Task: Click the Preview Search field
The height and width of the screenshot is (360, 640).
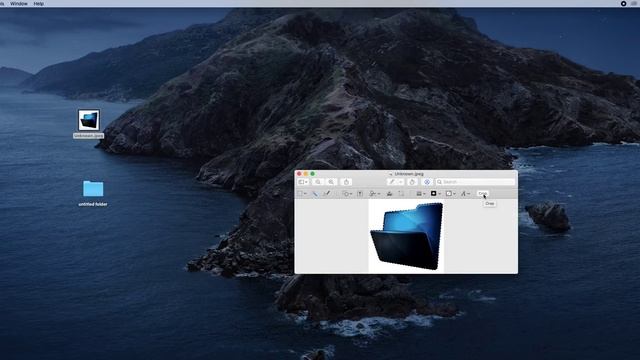Action: pyautogui.click(x=475, y=182)
